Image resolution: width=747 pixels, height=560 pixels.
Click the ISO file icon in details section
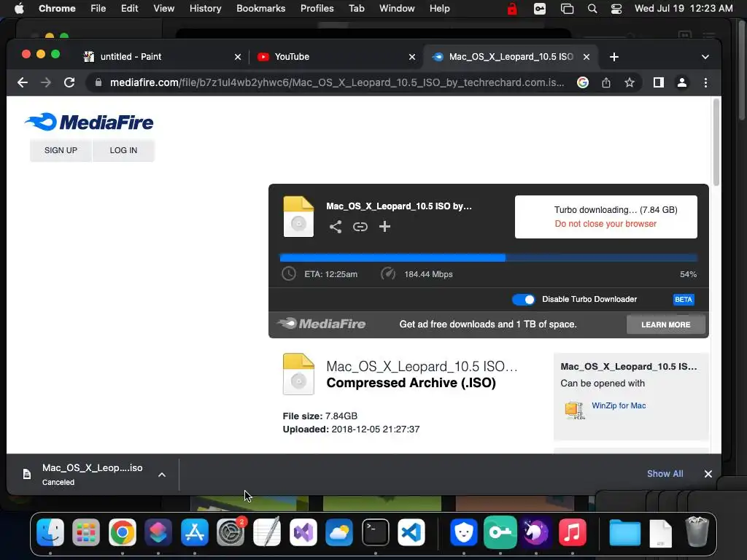coord(298,374)
